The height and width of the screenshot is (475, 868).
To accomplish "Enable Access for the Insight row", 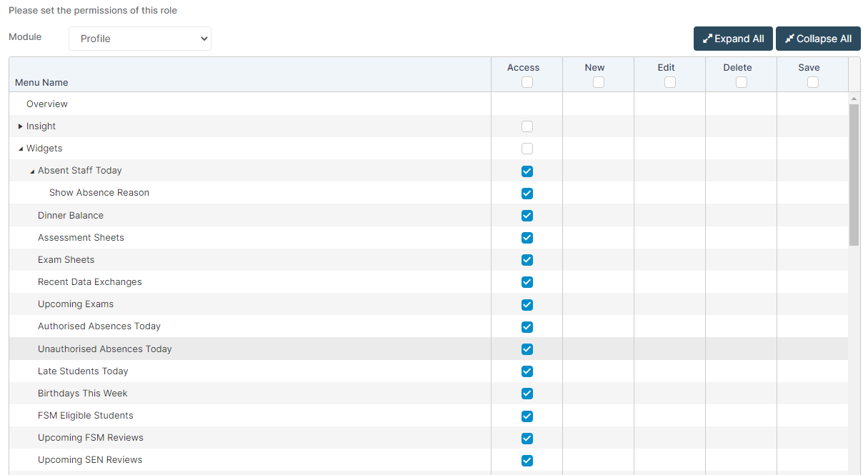I will (x=527, y=126).
